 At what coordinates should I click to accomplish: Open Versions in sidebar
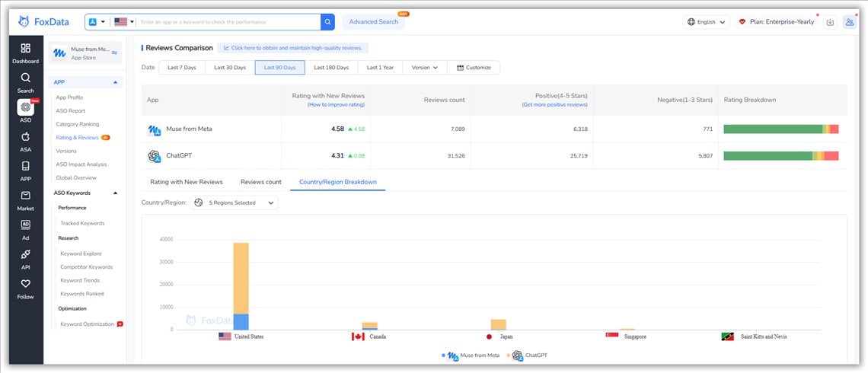coord(66,151)
